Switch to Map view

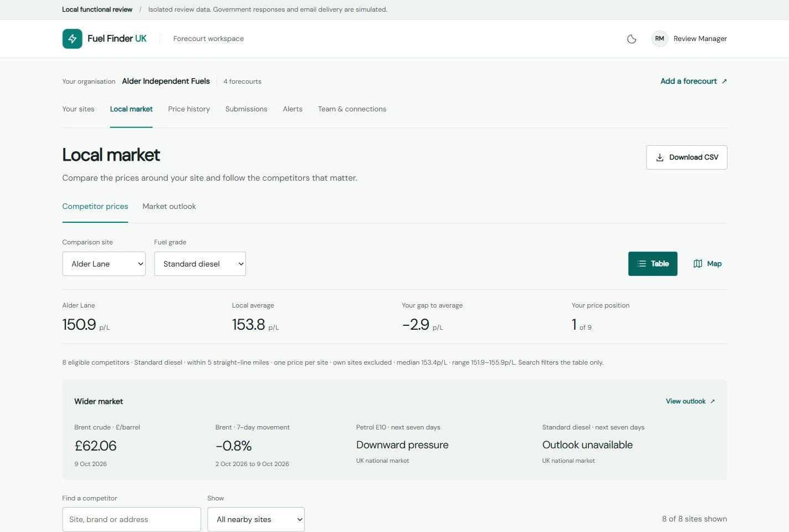(x=708, y=264)
